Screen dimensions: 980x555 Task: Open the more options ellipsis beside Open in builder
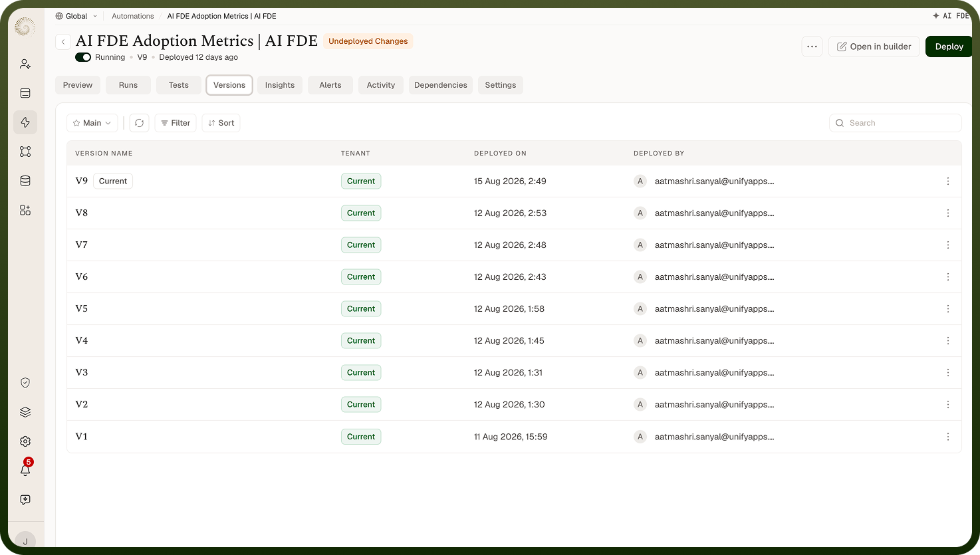pos(812,47)
